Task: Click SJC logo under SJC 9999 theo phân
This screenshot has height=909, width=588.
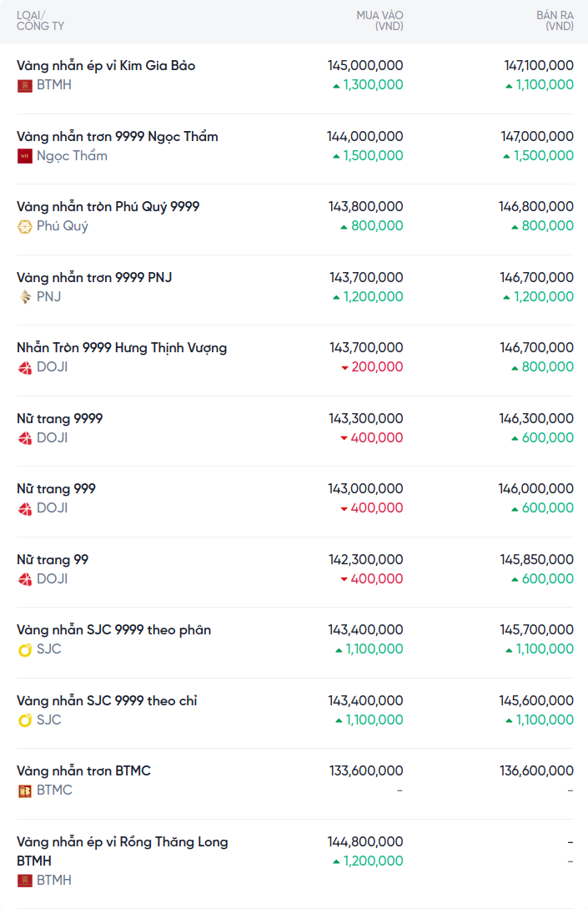Action: 25,649
